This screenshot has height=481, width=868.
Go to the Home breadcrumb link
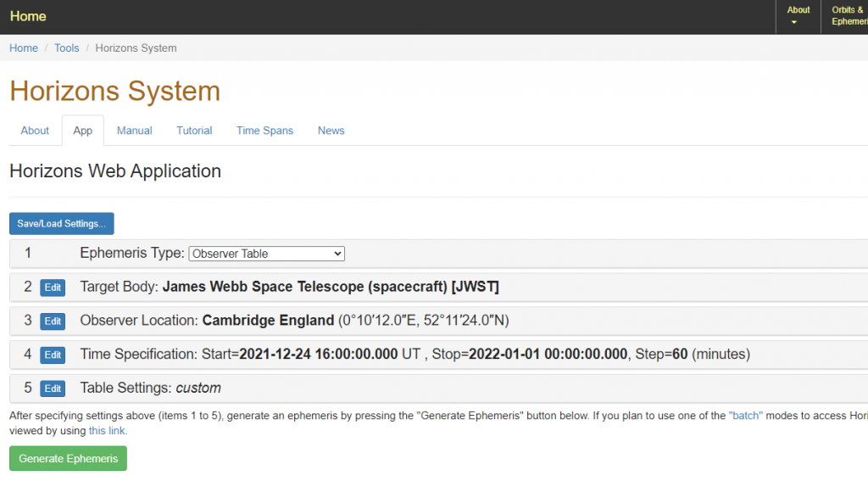click(23, 48)
